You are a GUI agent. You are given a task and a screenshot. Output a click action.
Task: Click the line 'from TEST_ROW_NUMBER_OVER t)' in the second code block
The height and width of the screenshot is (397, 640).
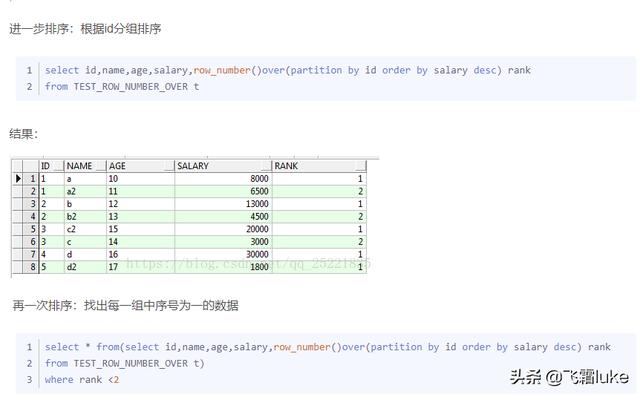(124, 363)
